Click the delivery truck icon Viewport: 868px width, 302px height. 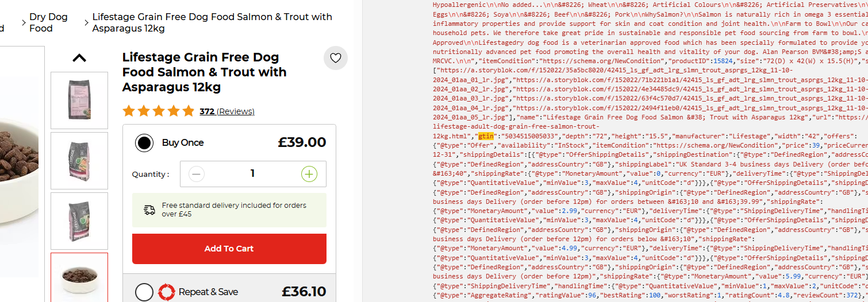click(149, 210)
